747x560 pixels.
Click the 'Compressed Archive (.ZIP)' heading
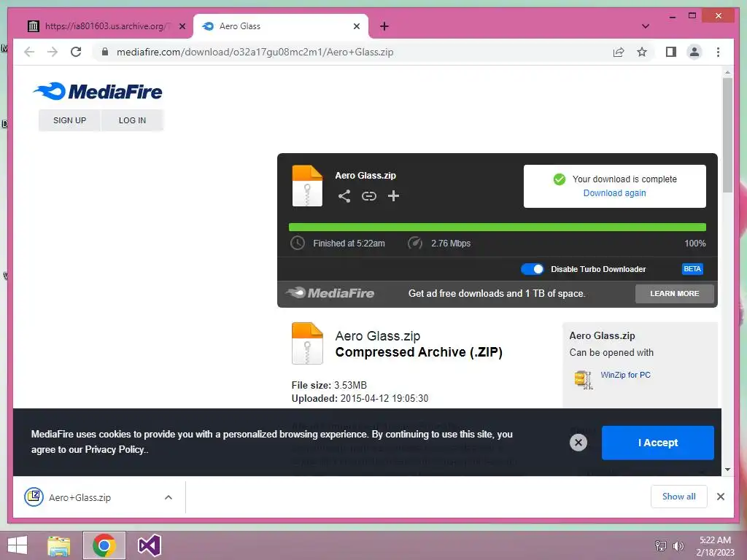419,352
